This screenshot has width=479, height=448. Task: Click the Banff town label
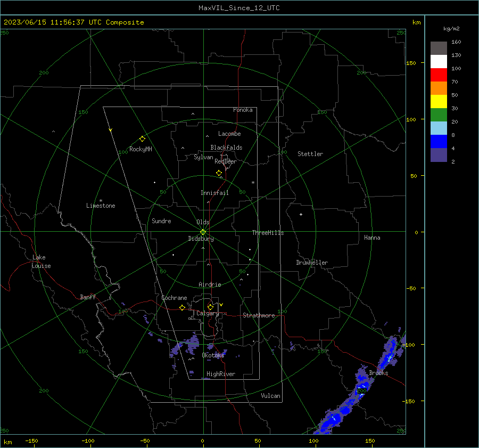[88, 297]
